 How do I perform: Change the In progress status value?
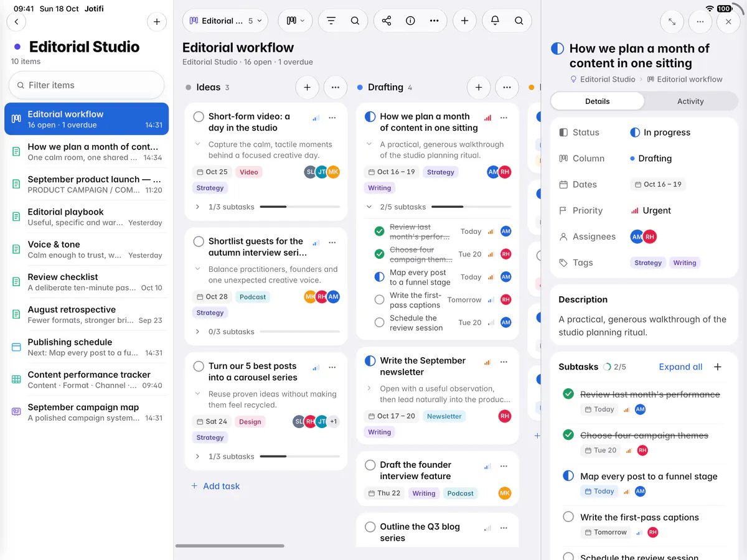pos(660,133)
